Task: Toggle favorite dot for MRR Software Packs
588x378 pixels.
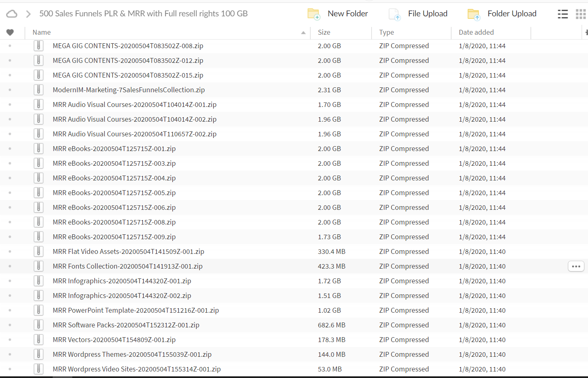Action: point(10,325)
